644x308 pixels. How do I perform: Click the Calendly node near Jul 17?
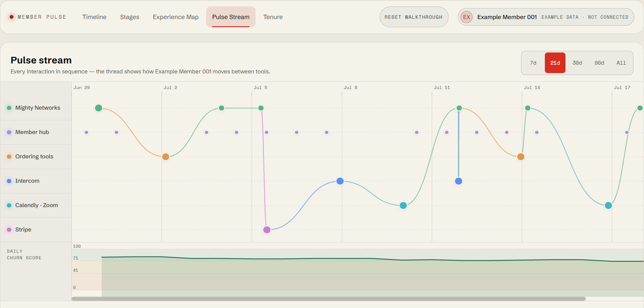click(608, 206)
